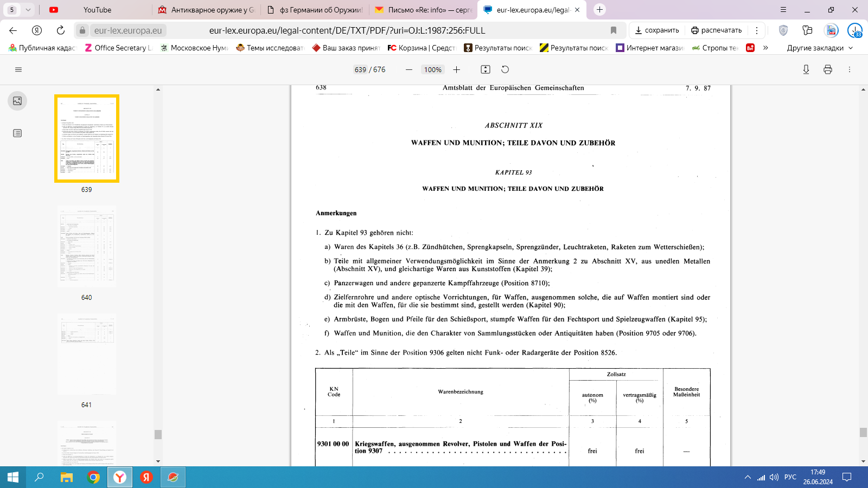Open Office Secretary bookmark

coord(119,48)
